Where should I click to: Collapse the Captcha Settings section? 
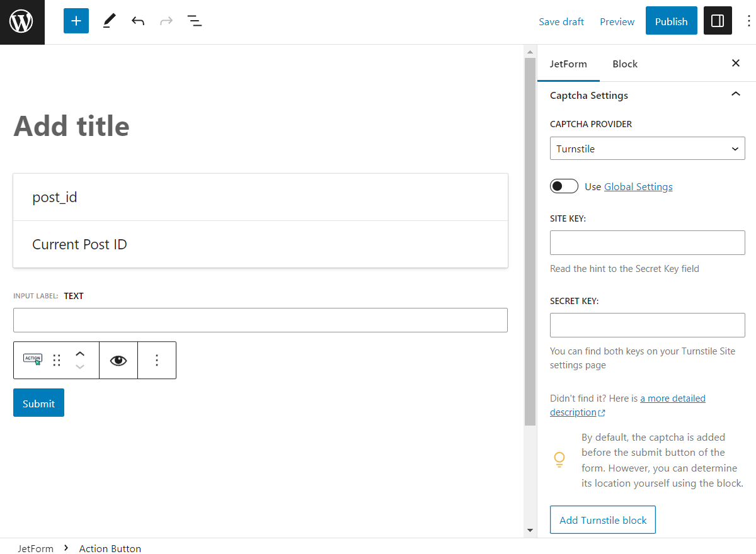click(x=735, y=94)
